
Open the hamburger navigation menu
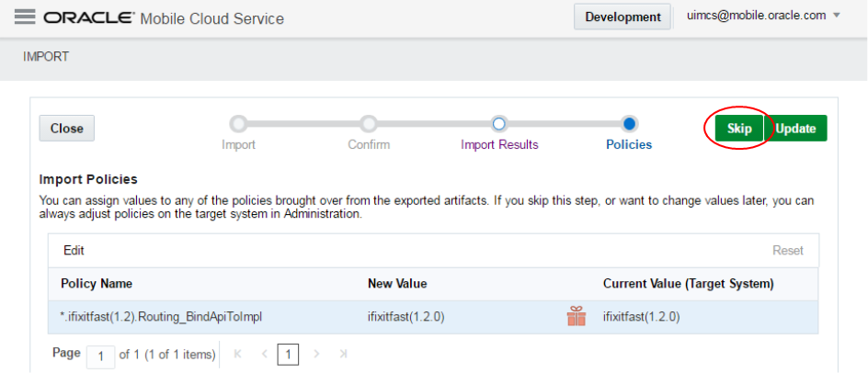click(25, 17)
